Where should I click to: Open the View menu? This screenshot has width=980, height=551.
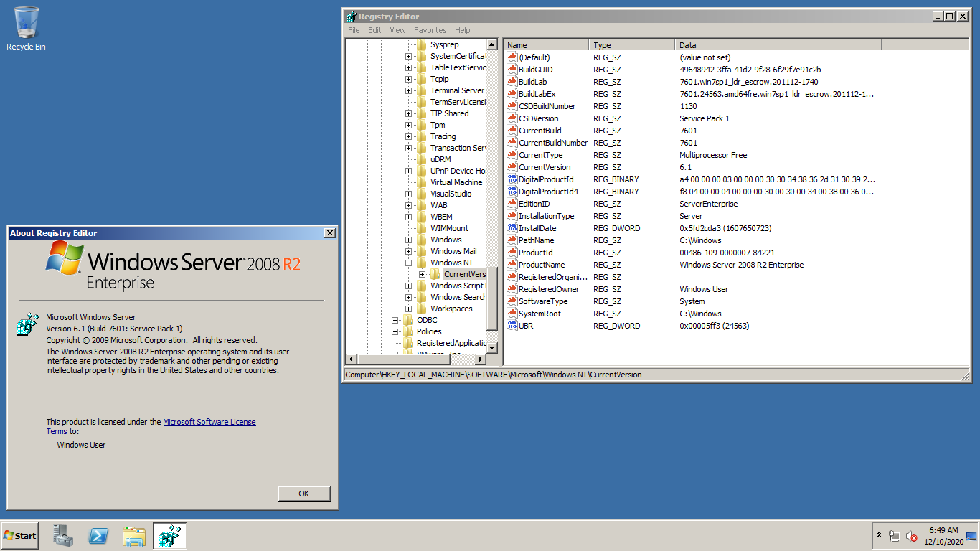click(x=397, y=30)
